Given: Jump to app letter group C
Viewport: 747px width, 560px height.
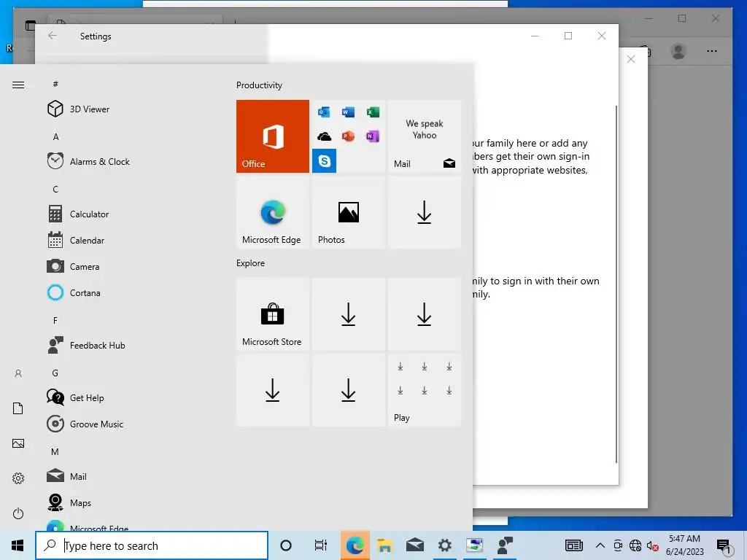Looking at the screenshot, I should pos(55,189).
